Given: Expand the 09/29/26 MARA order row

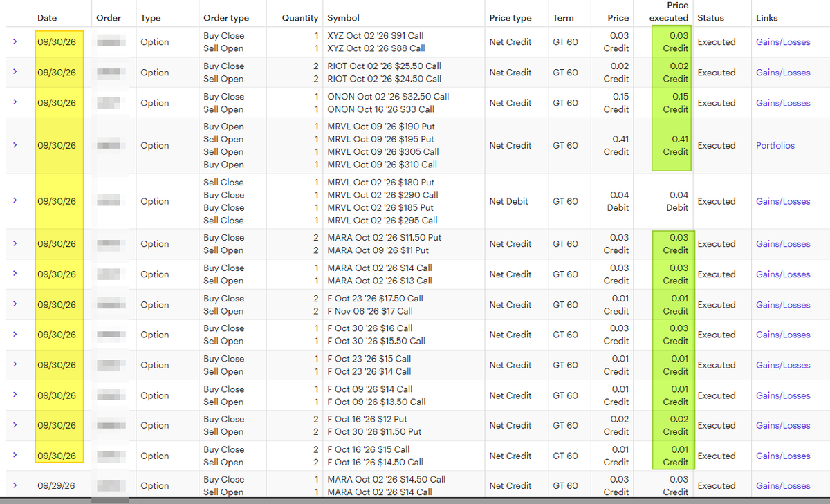Looking at the screenshot, I should click(15, 485).
